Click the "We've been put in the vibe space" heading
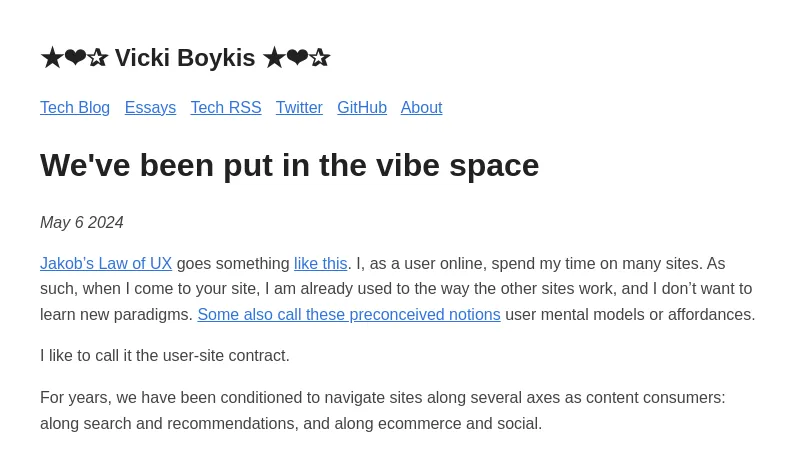The image size is (800, 450). [x=289, y=165]
